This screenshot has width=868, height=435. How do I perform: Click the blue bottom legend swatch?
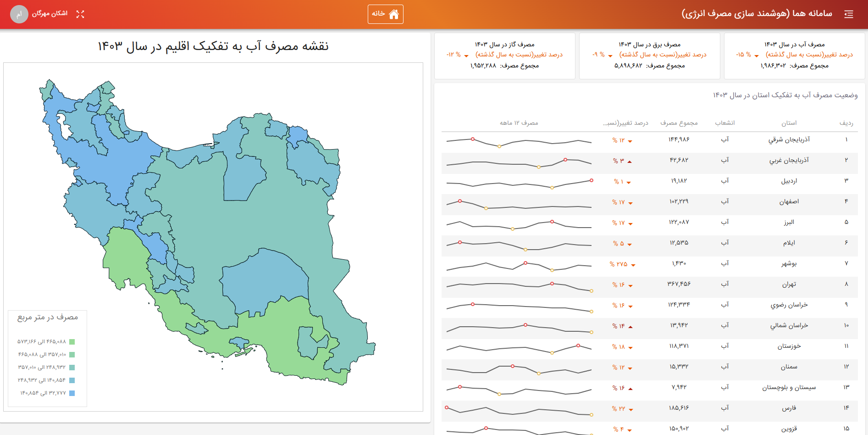(x=72, y=393)
